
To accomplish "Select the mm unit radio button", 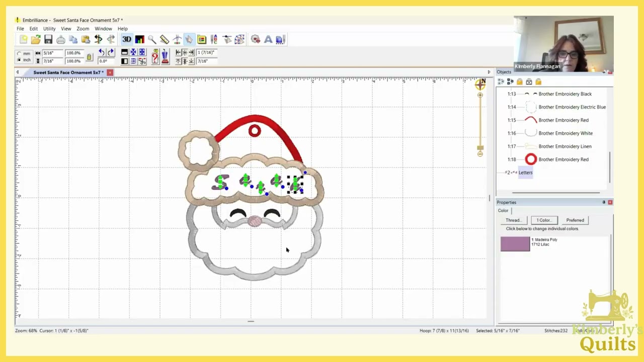I will [19, 53].
